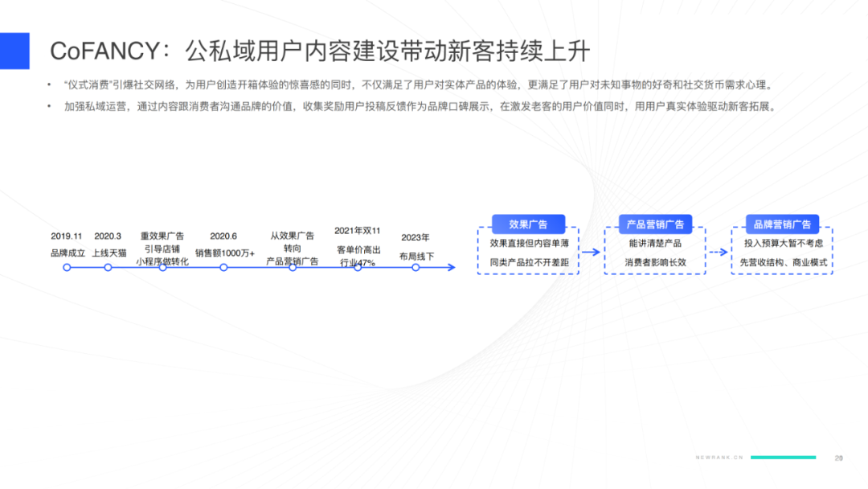Click the bullet starting with “仪式消费”引爆社交网络
The height and width of the screenshot is (489, 868).
point(418,84)
